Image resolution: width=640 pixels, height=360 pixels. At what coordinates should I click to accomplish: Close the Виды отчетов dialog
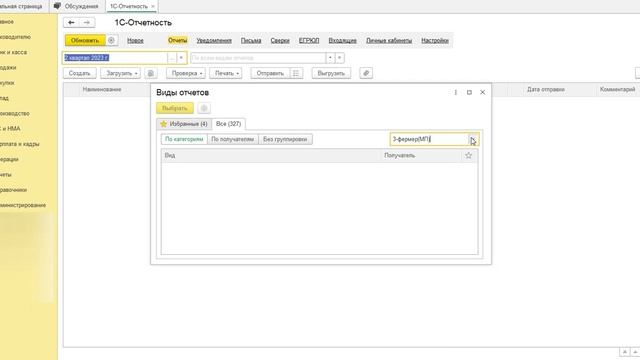pyautogui.click(x=482, y=93)
